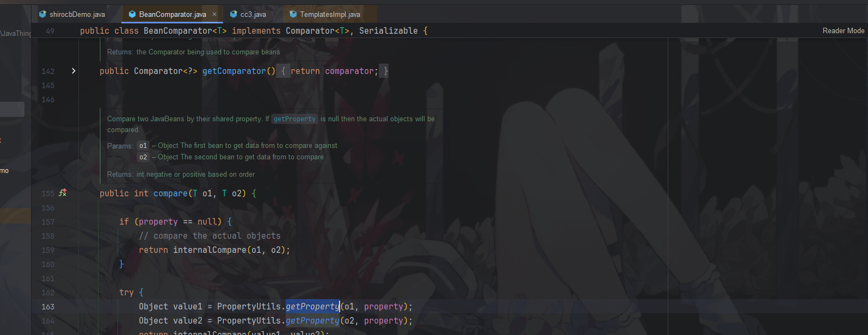Click line number 157 in the gutter
Viewport: 868px width, 335px height.
(48, 222)
